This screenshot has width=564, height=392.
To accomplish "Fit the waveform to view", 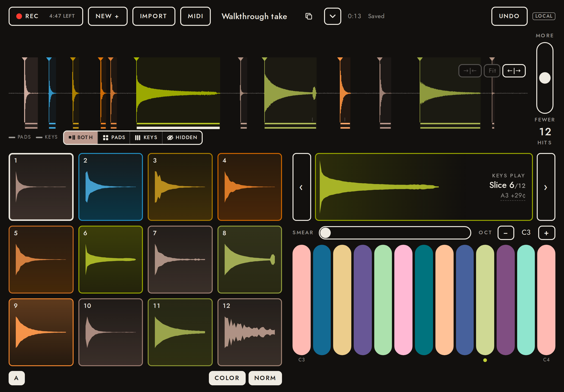I will coord(492,71).
